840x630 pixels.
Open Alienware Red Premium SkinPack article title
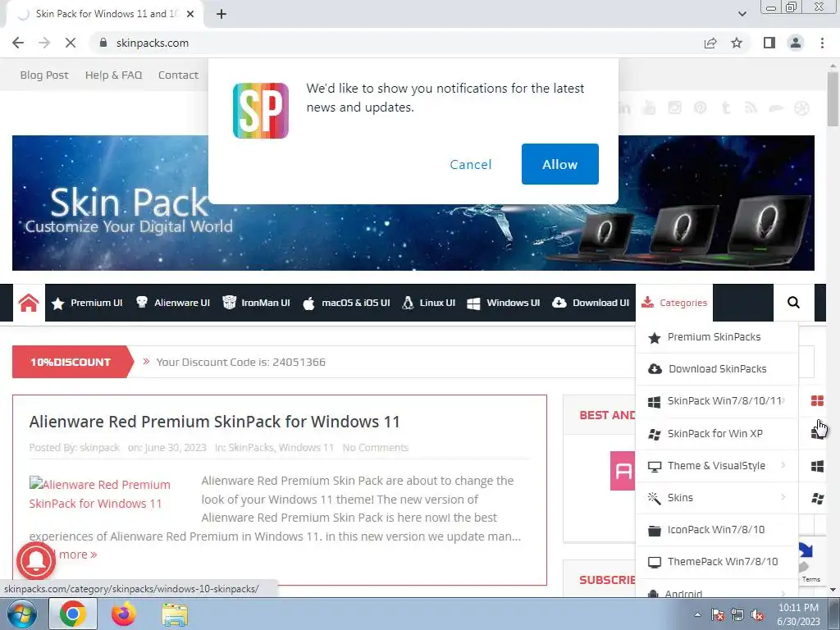pyautogui.click(x=214, y=422)
